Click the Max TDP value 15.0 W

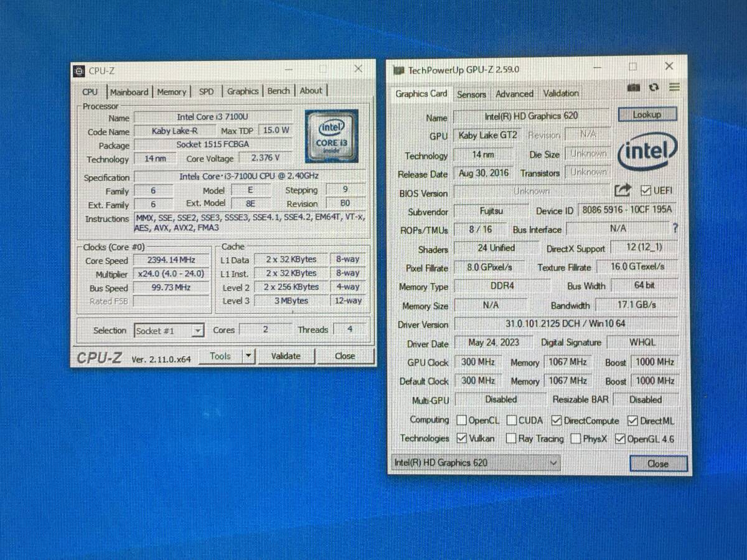[x=276, y=131]
